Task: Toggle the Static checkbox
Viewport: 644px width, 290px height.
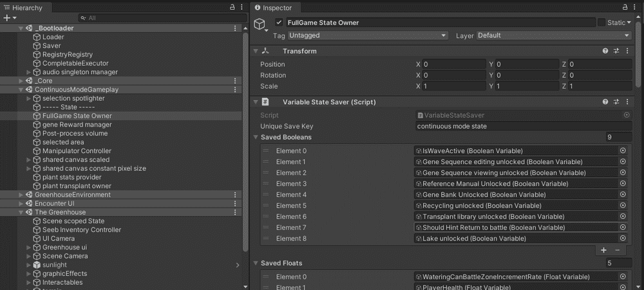Action: click(x=601, y=23)
